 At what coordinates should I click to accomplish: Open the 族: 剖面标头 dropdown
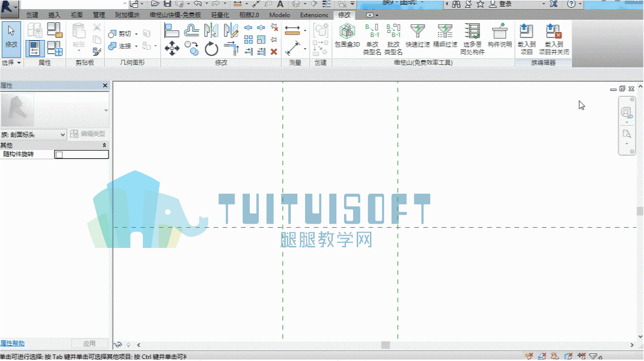click(x=33, y=135)
